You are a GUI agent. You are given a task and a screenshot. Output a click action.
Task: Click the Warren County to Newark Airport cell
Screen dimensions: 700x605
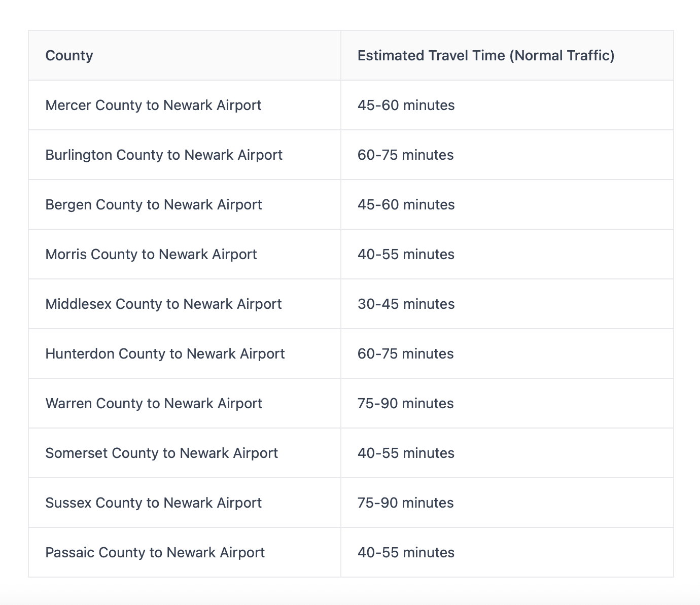click(x=154, y=403)
